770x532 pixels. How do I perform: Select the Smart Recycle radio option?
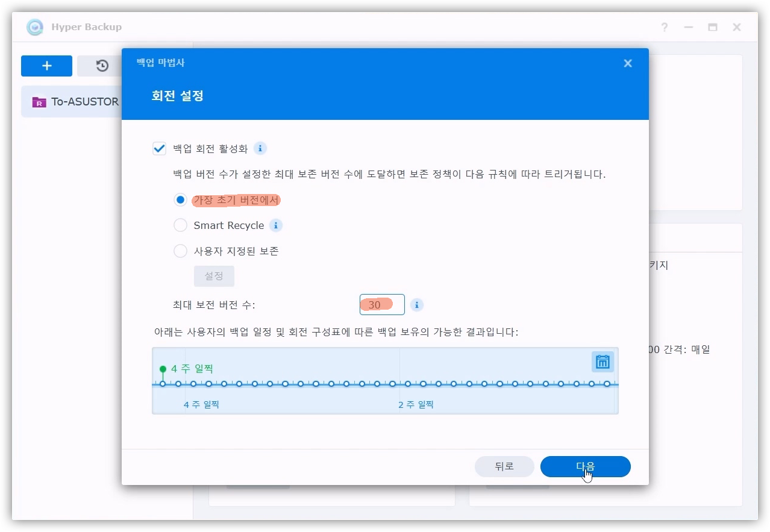180,225
